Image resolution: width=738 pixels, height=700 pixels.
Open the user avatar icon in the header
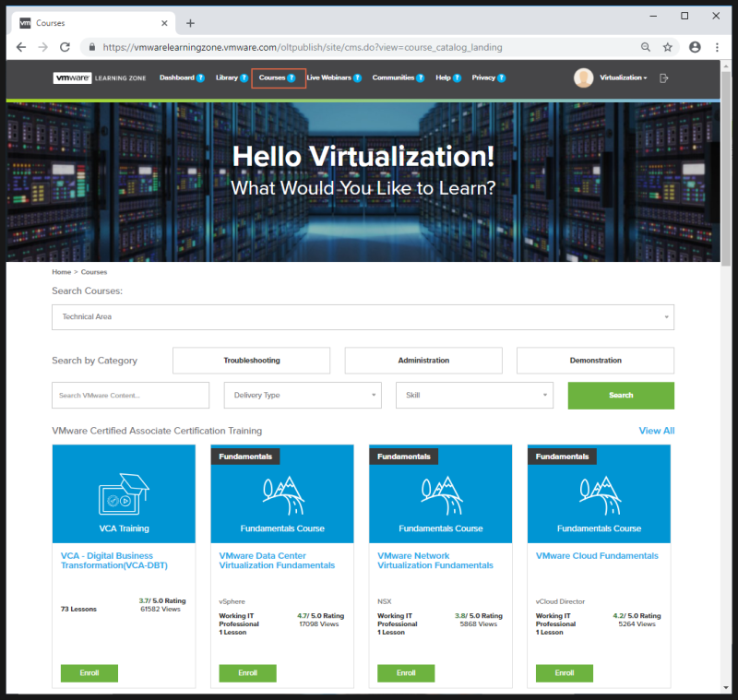(583, 77)
